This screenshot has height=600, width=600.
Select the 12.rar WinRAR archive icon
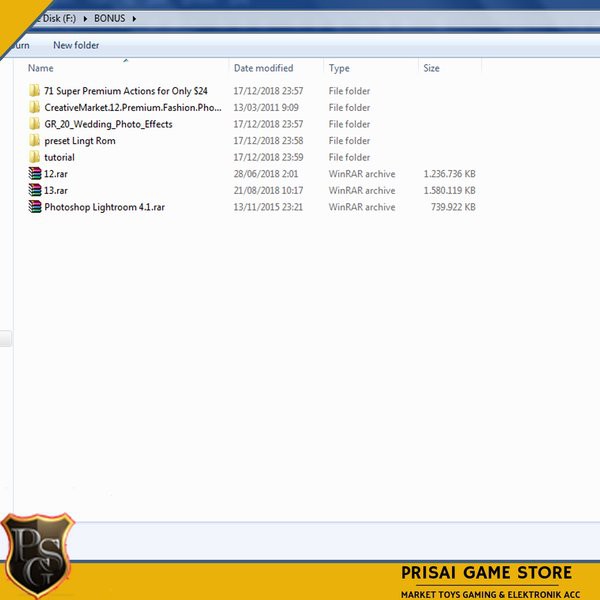click(x=35, y=174)
